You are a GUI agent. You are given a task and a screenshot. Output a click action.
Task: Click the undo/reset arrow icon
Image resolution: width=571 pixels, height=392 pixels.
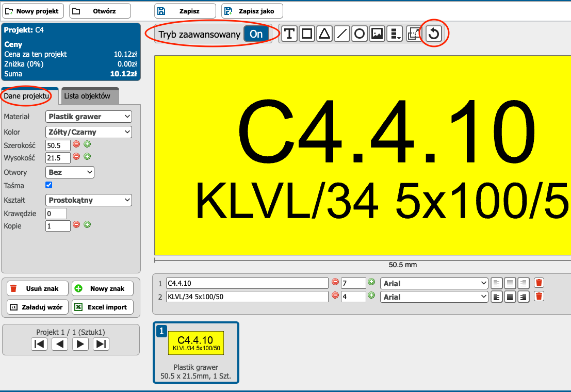click(x=434, y=35)
